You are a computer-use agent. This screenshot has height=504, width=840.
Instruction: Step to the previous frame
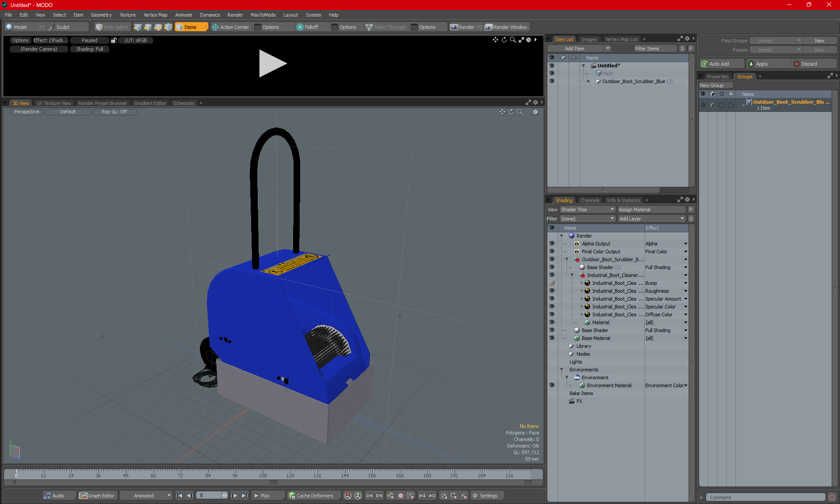point(189,496)
